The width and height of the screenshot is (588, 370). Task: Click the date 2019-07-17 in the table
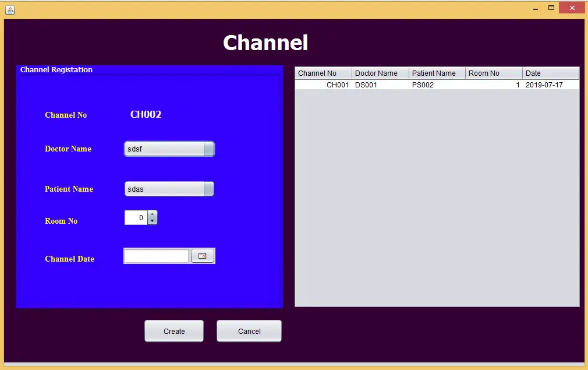tap(546, 84)
